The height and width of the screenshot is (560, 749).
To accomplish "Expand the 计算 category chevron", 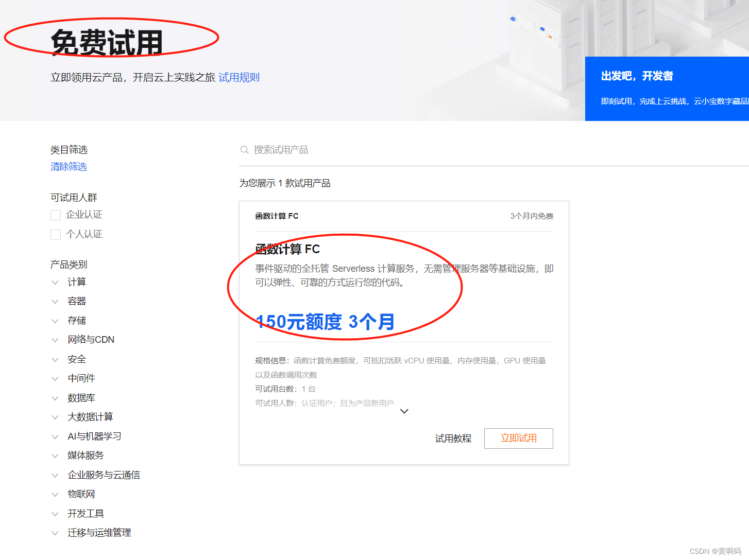I will pos(55,282).
